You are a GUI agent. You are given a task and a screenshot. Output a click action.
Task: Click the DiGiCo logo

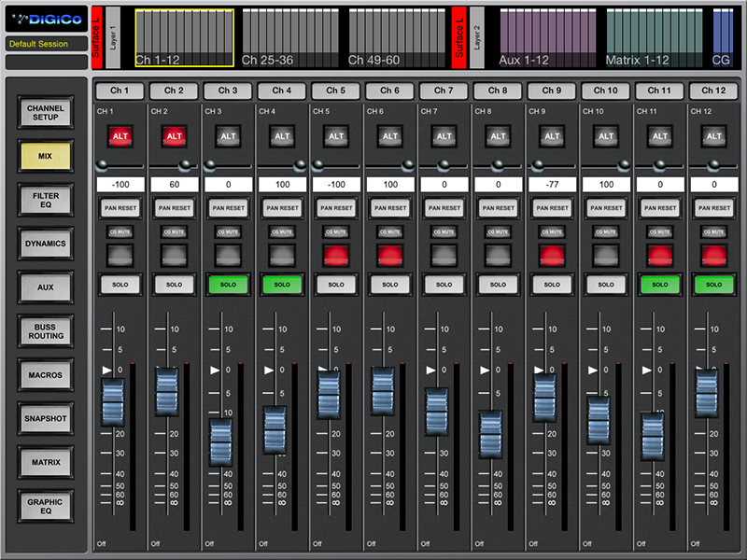tap(46, 19)
